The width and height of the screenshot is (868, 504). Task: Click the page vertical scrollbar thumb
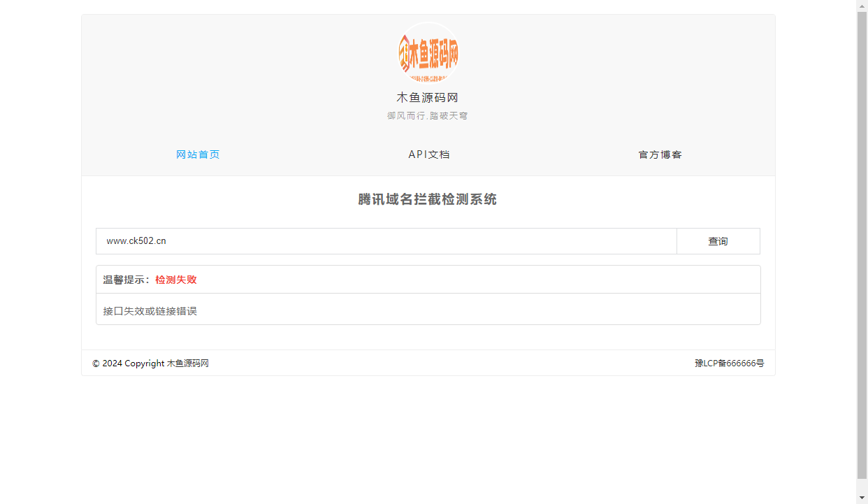point(862,245)
